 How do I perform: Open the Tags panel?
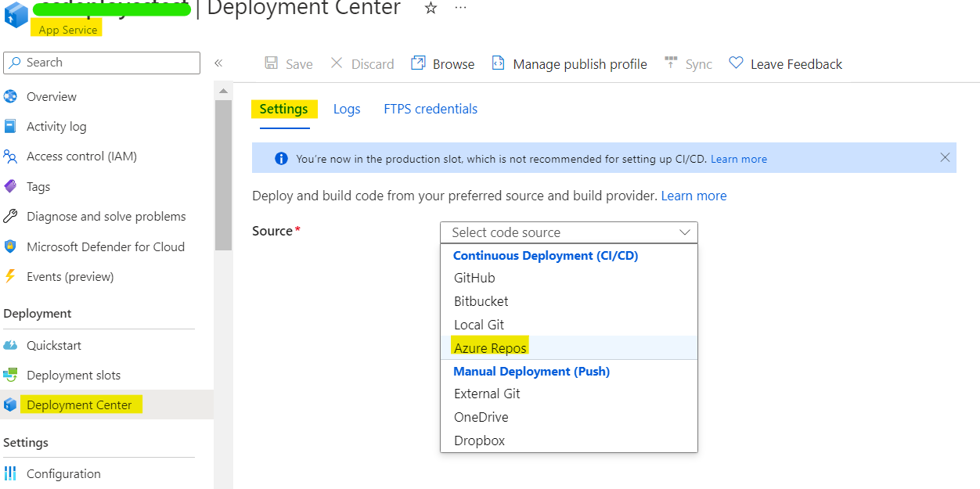40,186
